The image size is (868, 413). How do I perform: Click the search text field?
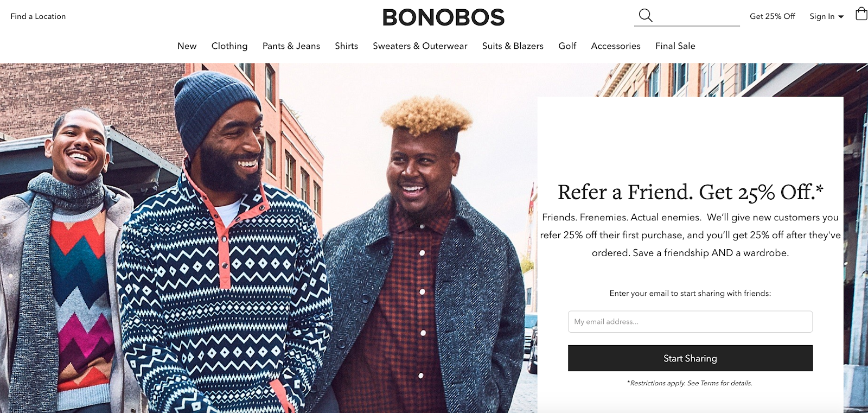(697, 16)
